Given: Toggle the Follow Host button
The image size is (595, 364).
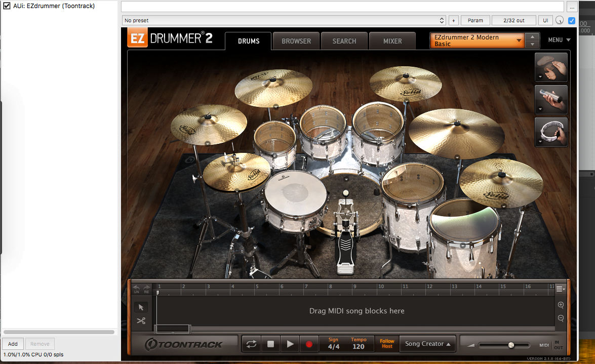Looking at the screenshot, I should (x=387, y=344).
